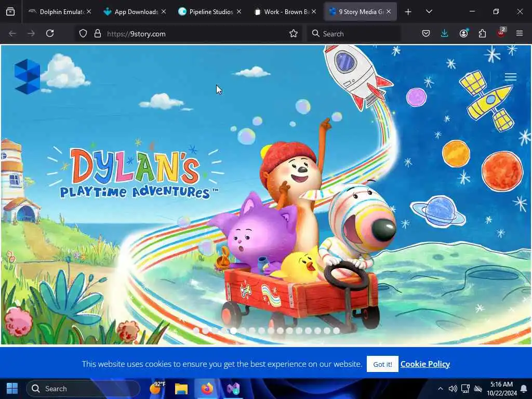
Task: Open tracking protection shield info
Action: click(83, 33)
